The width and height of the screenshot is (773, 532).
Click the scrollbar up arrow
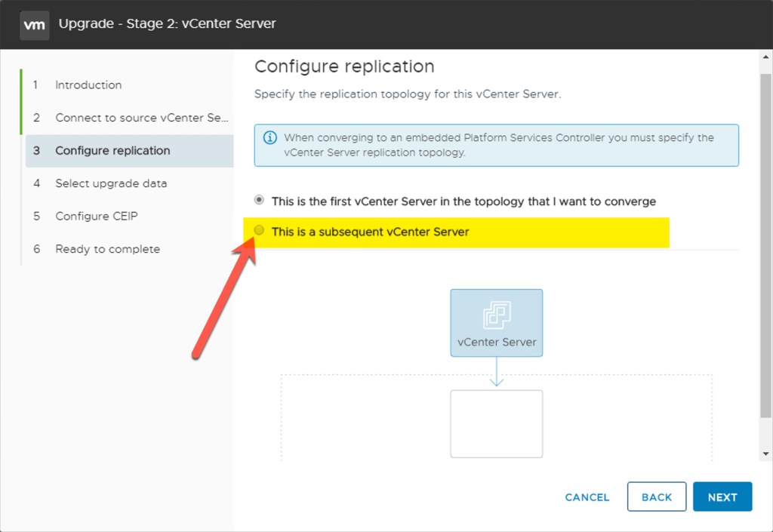coord(766,60)
